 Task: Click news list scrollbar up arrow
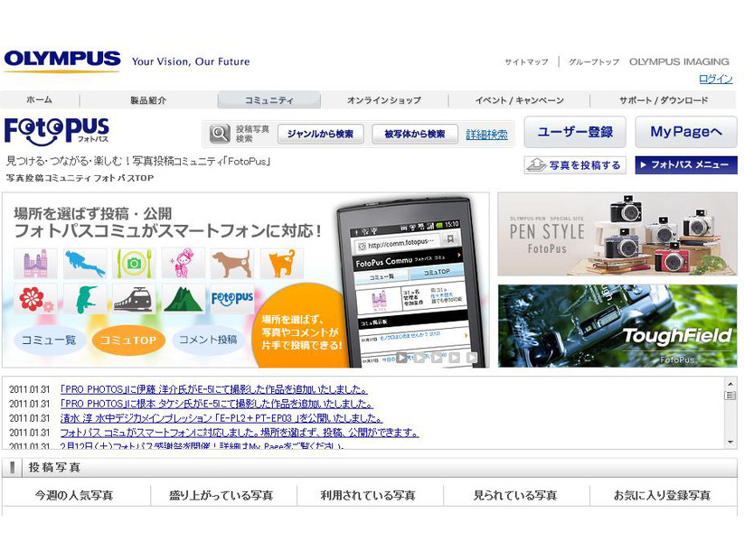(x=730, y=384)
